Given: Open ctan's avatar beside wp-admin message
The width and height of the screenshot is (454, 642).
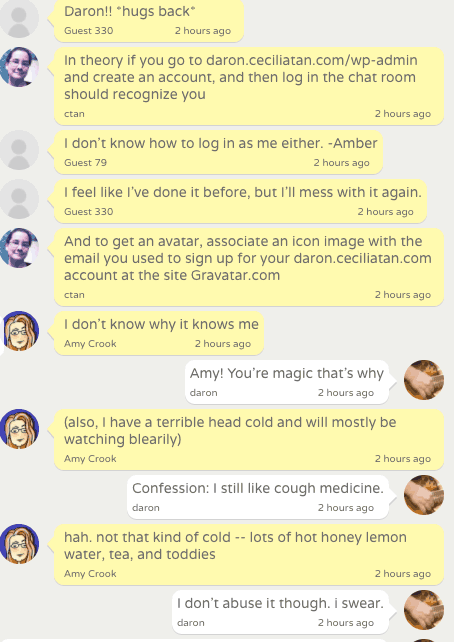Looking at the screenshot, I should click(x=19, y=67).
